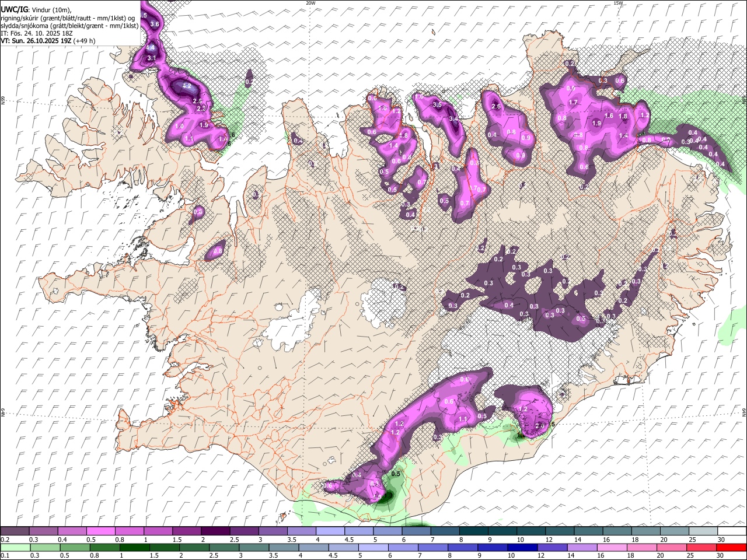Select lower legend row dark green 1 swatch
This screenshot has height=560, width=747.
tap(134, 547)
